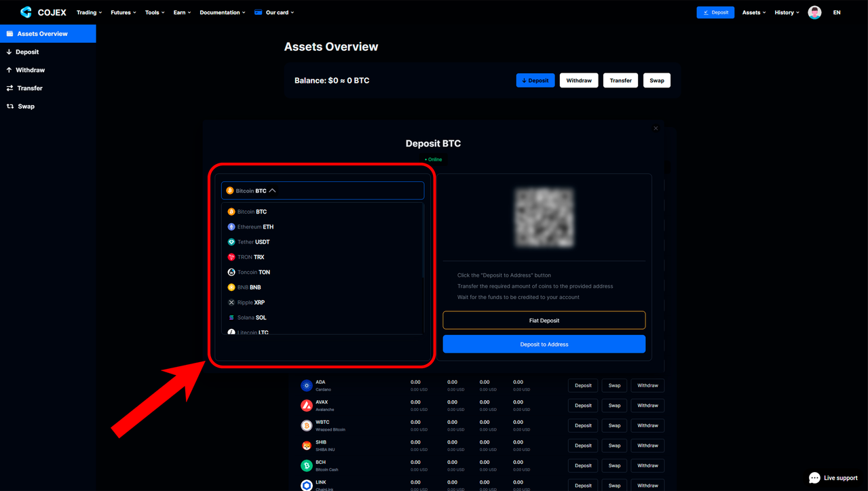Click Deposit in the BCH row
The height and width of the screenshot is (491, 868).
click(x=583, y=466)
